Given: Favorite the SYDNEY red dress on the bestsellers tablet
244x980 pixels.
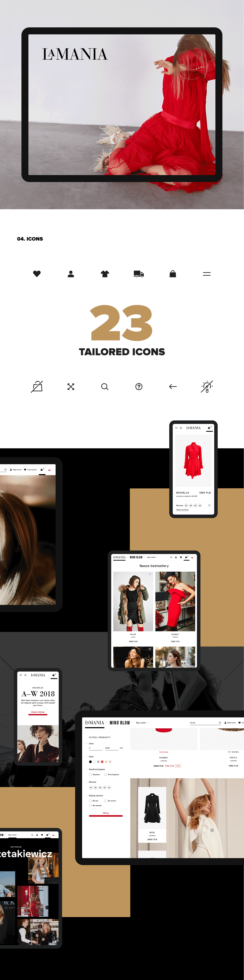Looking at the screenshot, I should coord(192,574).
